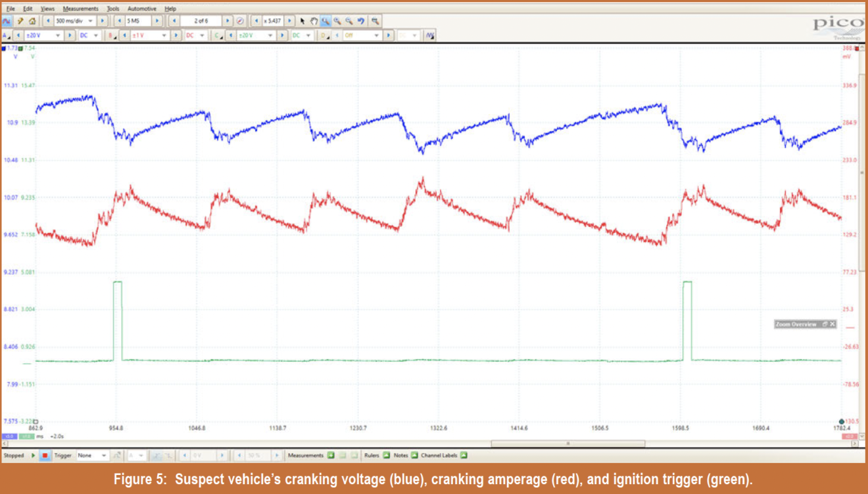868x494 pixels.
Task: Click the zoom to full view icon
Action: point(375,21)
